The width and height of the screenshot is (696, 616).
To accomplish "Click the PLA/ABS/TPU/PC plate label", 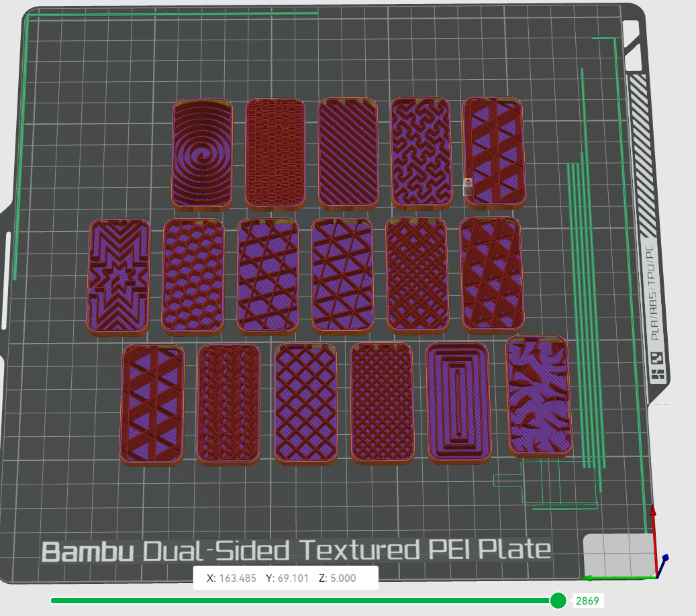I will coord(651,294).
